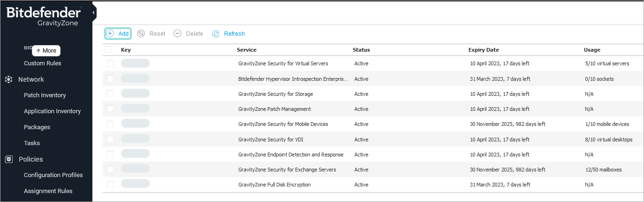Viewport: 644px width, 202px height.
Task: Sort by the Key column header
Action: [126, 50]
